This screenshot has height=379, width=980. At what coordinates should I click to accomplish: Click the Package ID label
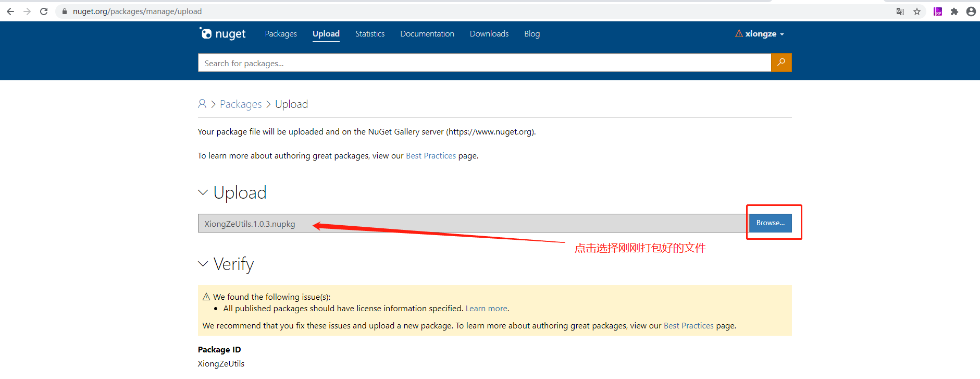219,350
